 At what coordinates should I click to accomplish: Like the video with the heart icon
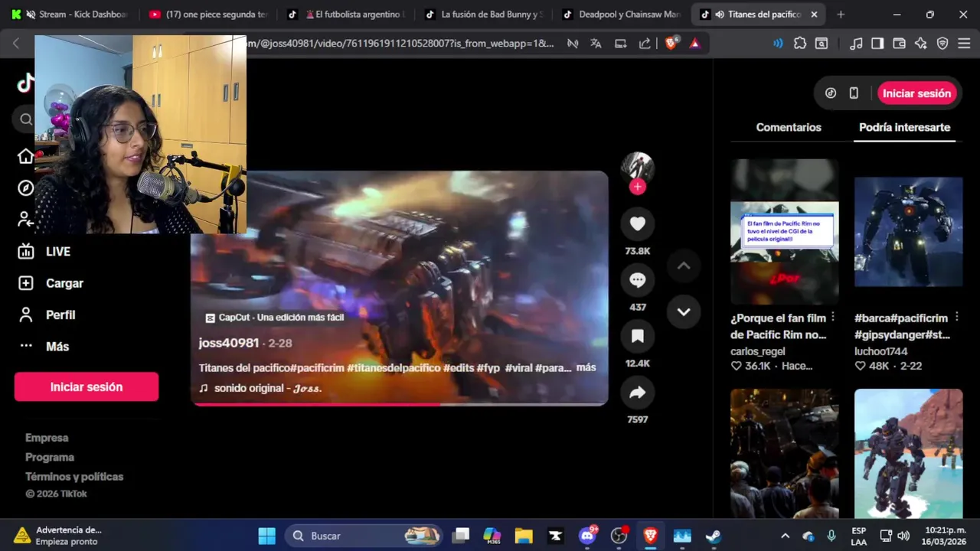click(638, 223)
